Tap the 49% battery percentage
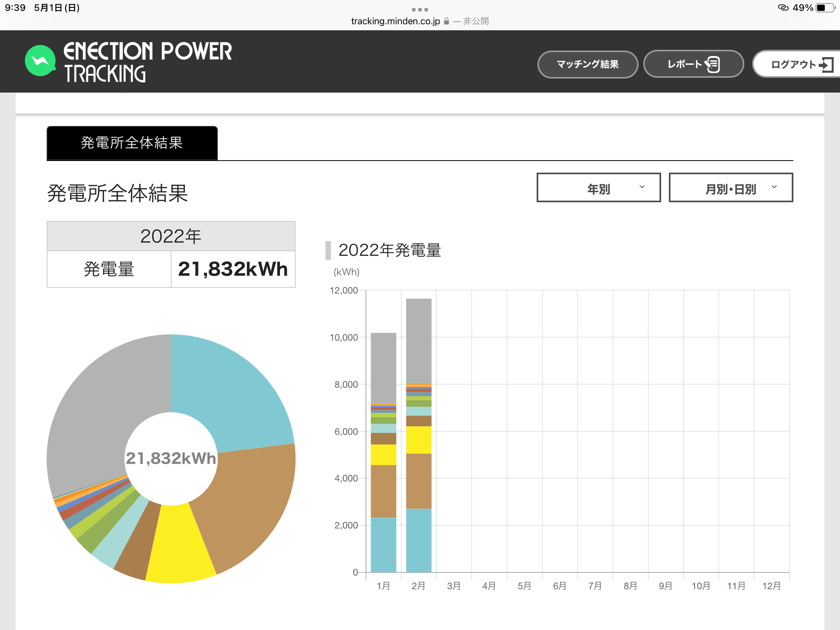Screen dimensions: 840x630 tap(803, 8)
